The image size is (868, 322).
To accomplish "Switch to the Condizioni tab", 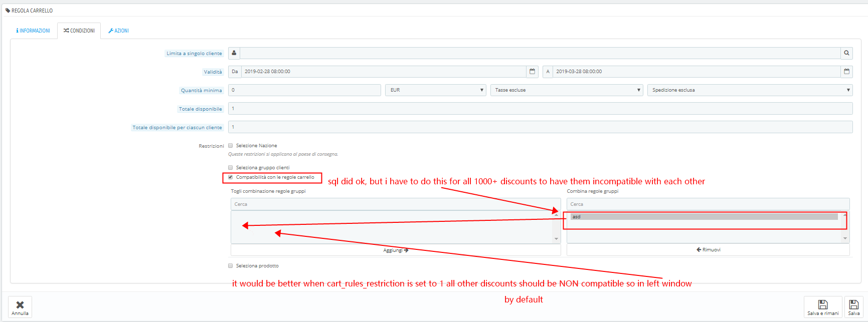I will (x=79, y=31).
